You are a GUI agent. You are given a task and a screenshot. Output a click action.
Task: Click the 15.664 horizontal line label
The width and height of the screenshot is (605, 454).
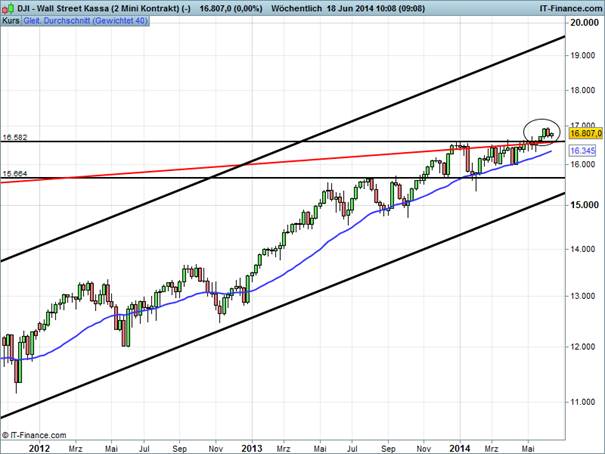pyautogui.click(x=15, y=174)
